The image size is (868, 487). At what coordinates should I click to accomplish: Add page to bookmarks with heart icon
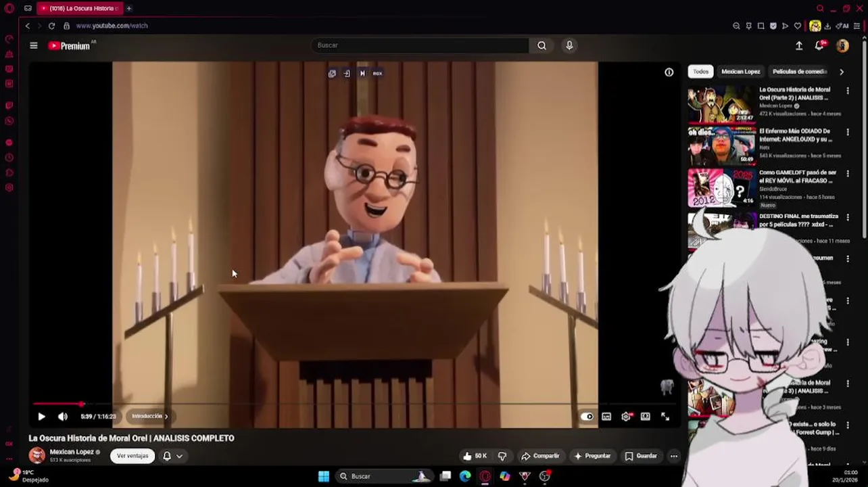click(x=797, y=26)
